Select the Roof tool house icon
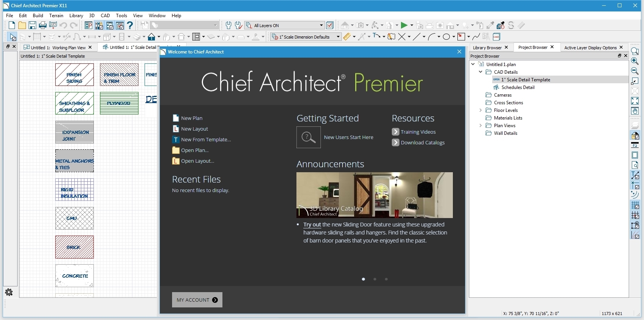 pos(152,37)
